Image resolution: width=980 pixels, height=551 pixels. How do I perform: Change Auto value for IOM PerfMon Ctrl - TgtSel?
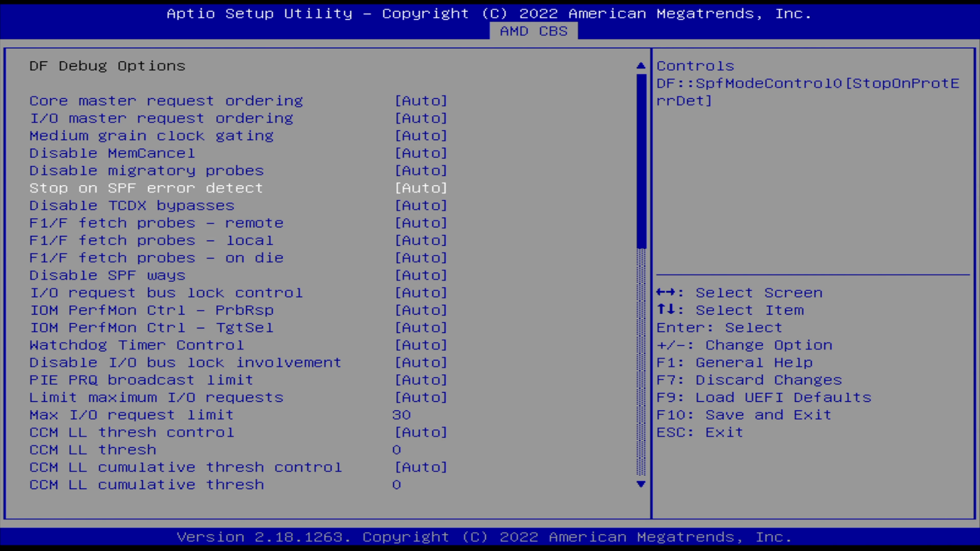[x=421, y=328]
